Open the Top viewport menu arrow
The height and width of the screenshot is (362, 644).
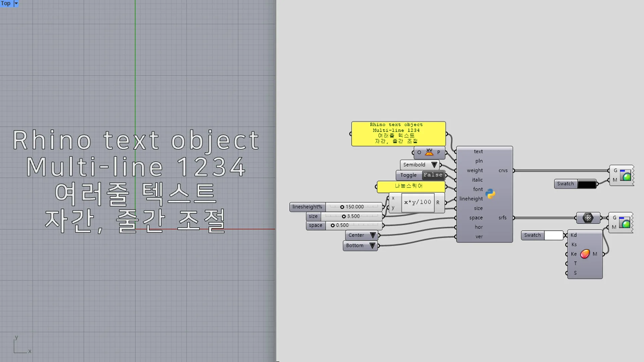tap(16, 3)
